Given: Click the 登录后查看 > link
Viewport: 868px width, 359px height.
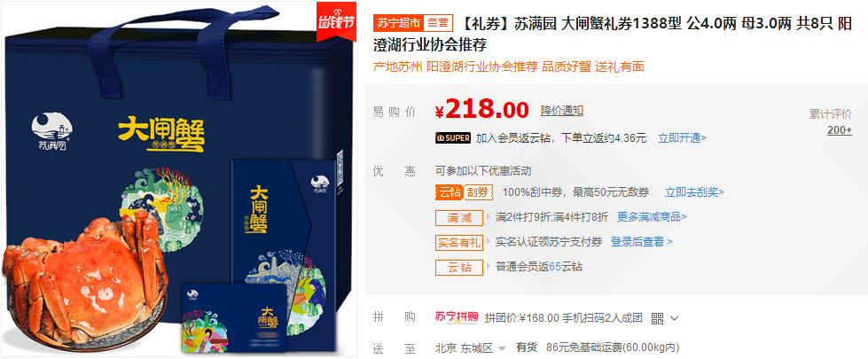Looking at the screenshot, I should pos(642,242).
